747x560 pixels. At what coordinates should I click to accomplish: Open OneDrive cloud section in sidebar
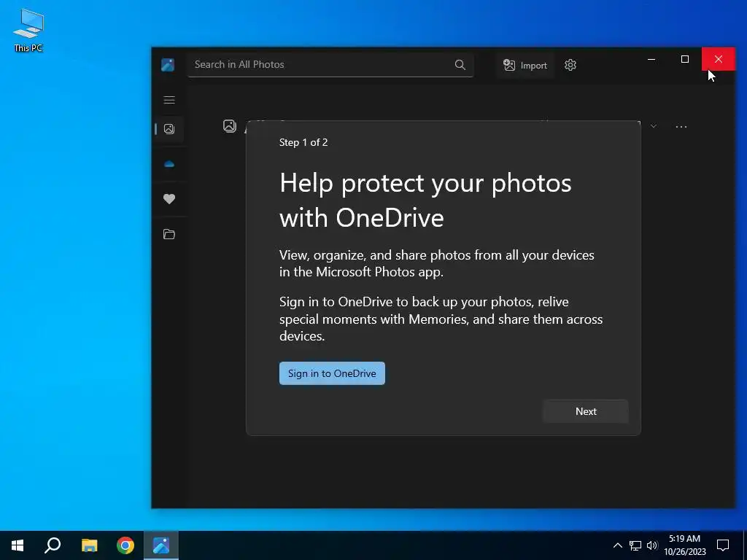(169, 164)
